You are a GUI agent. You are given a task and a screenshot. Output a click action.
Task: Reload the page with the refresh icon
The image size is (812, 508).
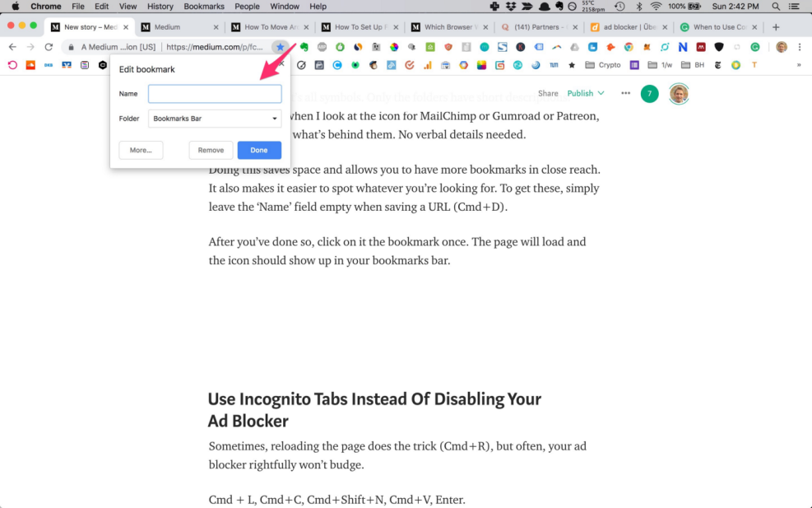click(x=49, y=48)
